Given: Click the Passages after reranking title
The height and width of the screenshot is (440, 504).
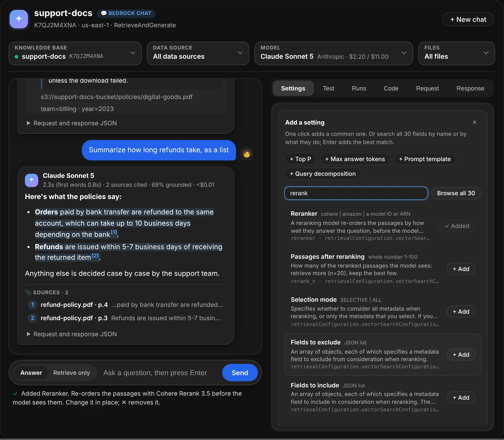Looking at the screenshot, I should click(327, 257).
